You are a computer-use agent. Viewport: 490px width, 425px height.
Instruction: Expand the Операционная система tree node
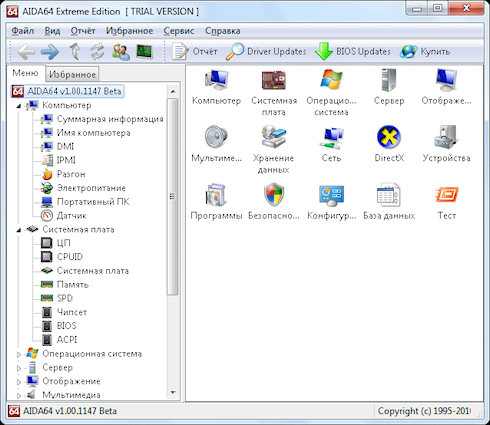(x=19, y=354)
